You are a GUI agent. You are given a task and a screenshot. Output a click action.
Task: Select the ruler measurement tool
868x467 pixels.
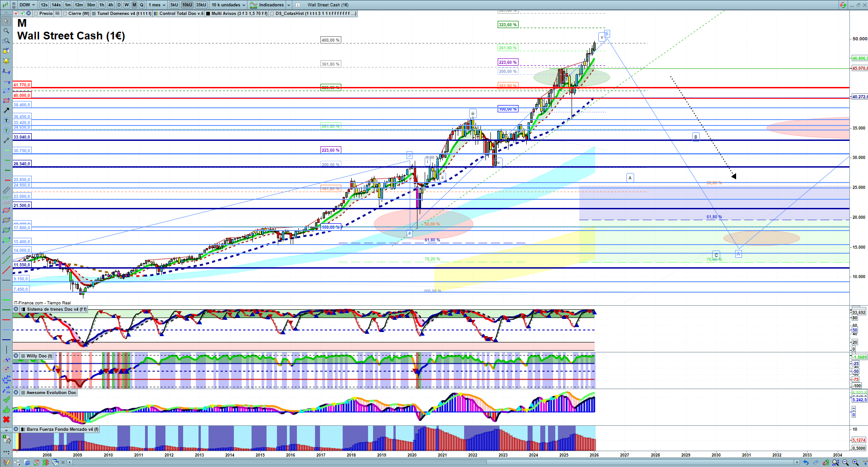tap(6, 191)
